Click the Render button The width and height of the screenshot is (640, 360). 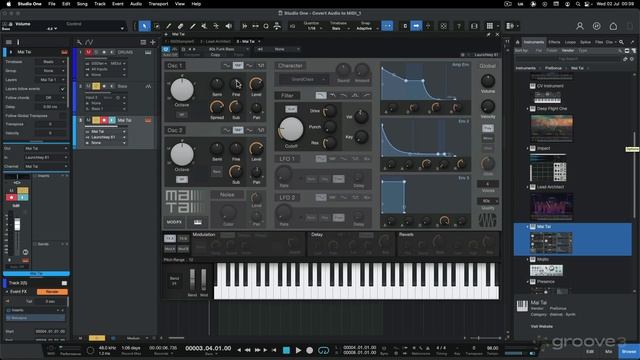(52, 292)
